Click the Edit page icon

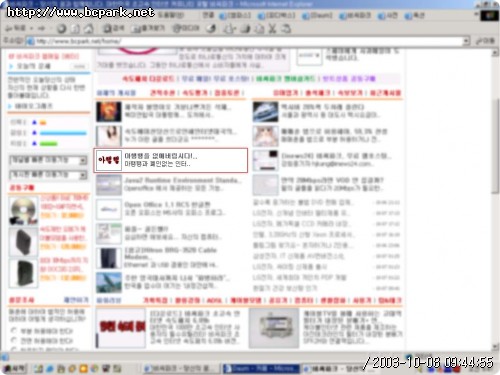coord(259,29)
